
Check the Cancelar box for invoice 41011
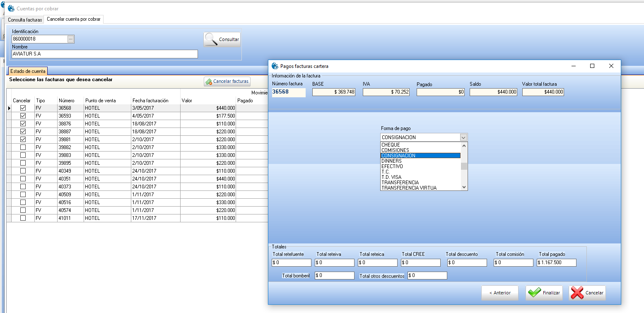coord(23,218)
